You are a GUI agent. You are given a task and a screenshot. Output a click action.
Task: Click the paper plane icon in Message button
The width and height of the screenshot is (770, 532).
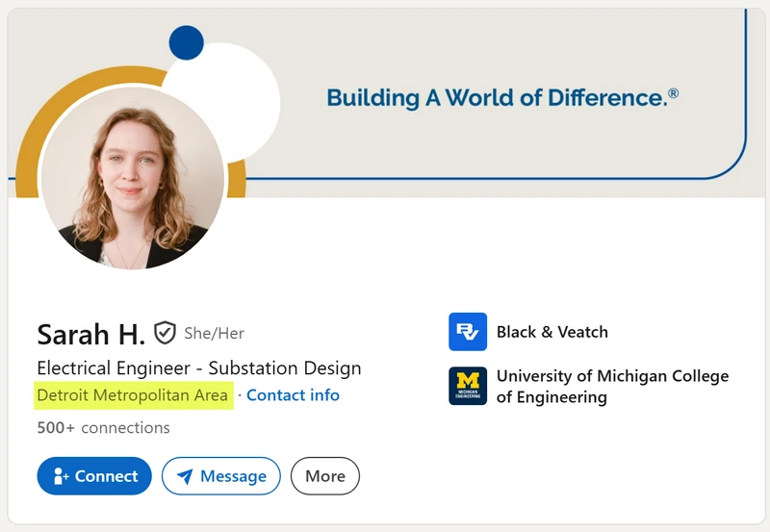[185, 476]
